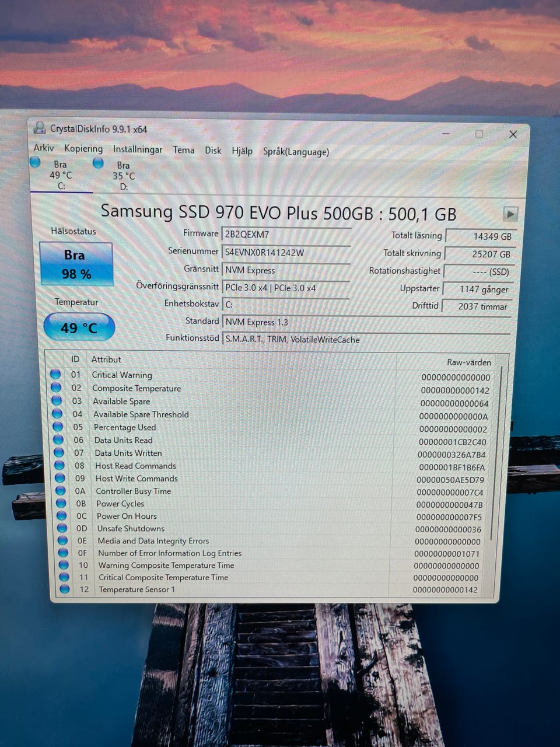Click the CrystalDiskInfo title bar icon
Screen dimensions: 560x747
tap(40, 128)
